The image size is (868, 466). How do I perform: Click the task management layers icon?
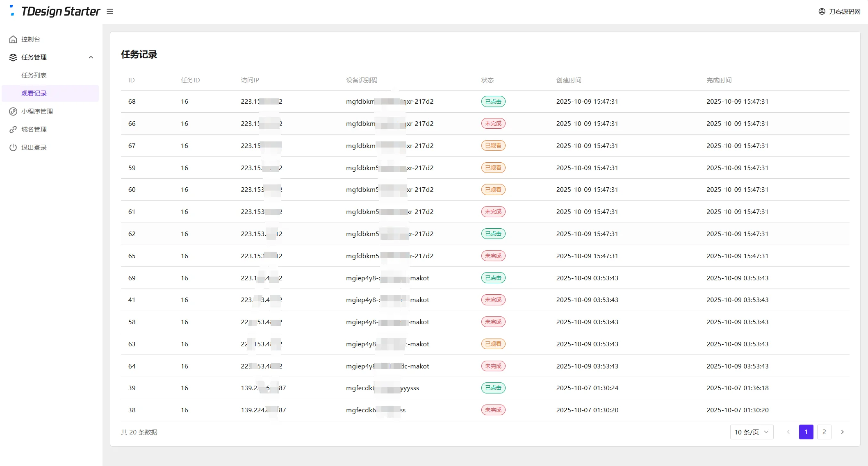click(13, 57)
